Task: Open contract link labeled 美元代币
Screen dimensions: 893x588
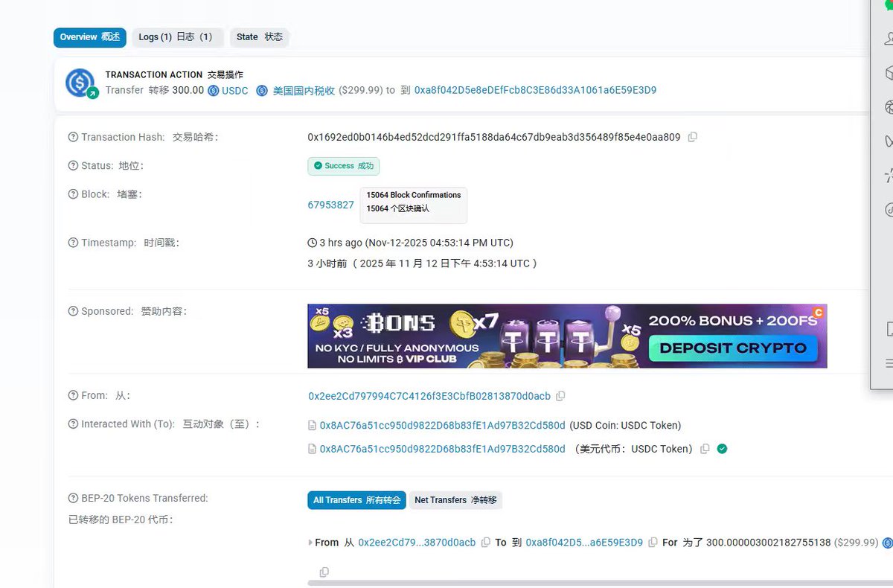Action: tap(442, 449)
